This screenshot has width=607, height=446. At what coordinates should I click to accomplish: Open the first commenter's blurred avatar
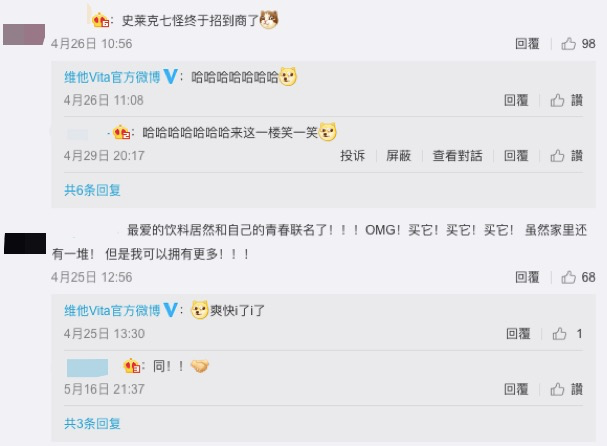(x=24, y=34)
